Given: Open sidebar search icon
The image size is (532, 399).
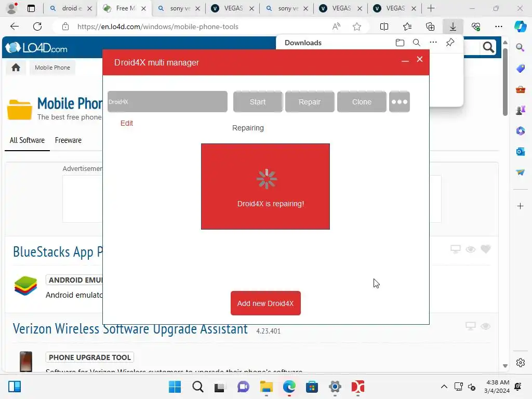Looking at the screenshot, I should (520, 47).
